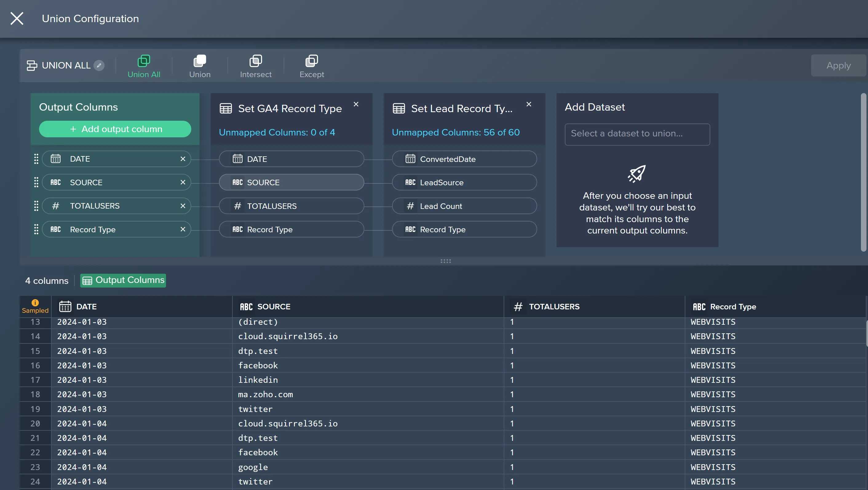The image size is (868, 490).
Task: Remove the SOURCE output column
Action: (x=183, y=182)
